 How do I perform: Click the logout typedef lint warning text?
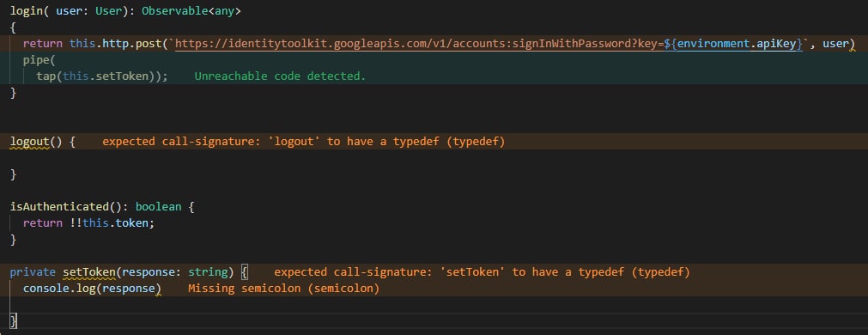(304, 142)
